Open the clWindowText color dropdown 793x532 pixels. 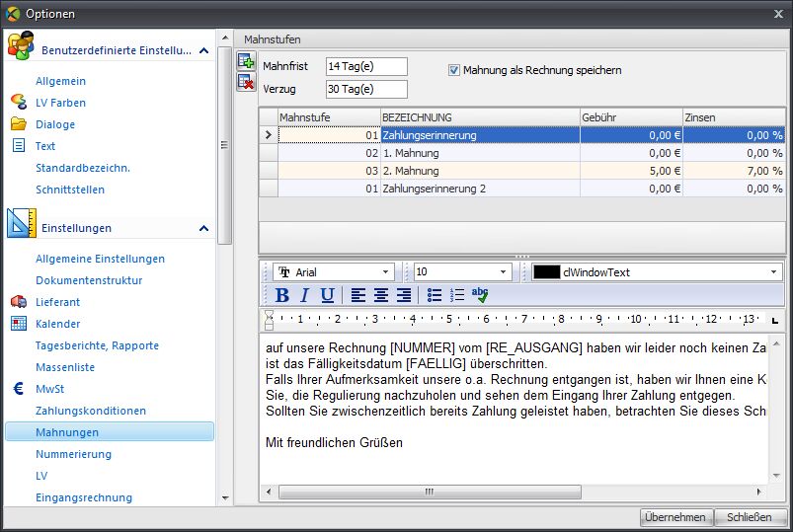tap(773, 272)
